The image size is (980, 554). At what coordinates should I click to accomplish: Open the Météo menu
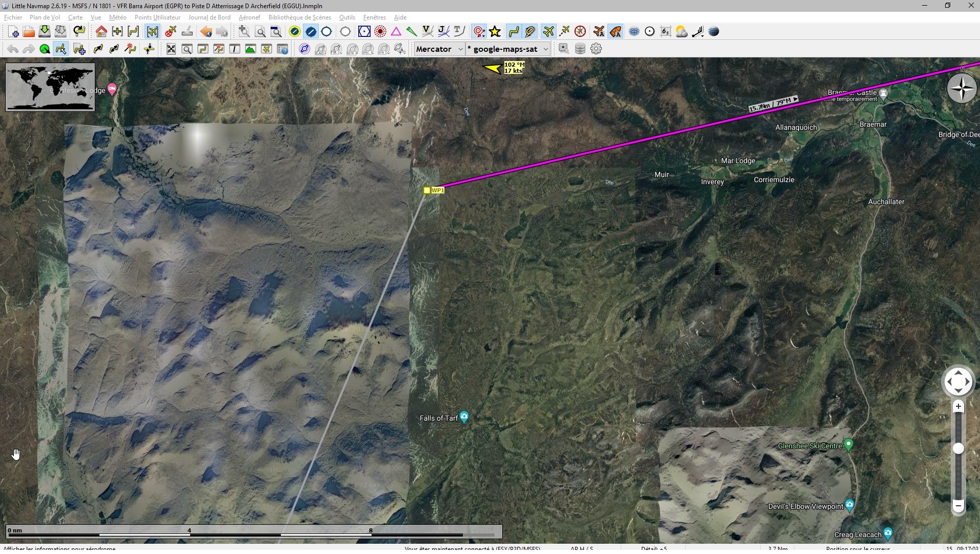click(117, 17)
